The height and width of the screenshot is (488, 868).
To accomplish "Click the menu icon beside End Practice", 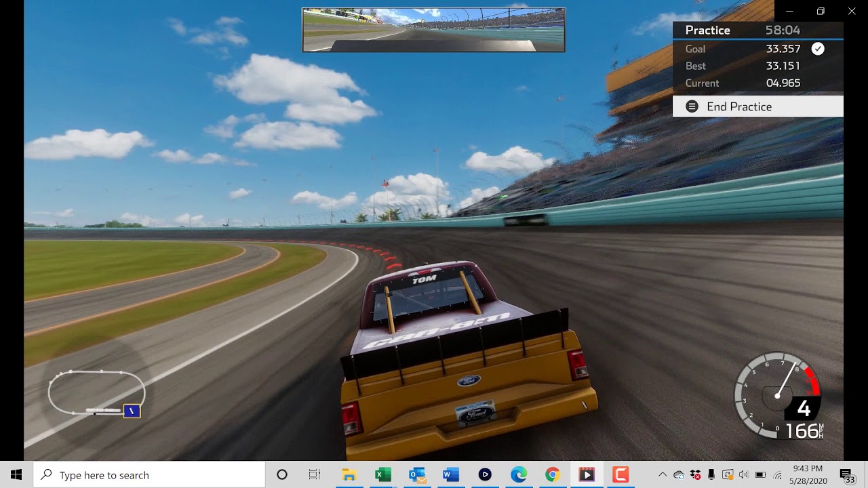I will pos(692,106).
